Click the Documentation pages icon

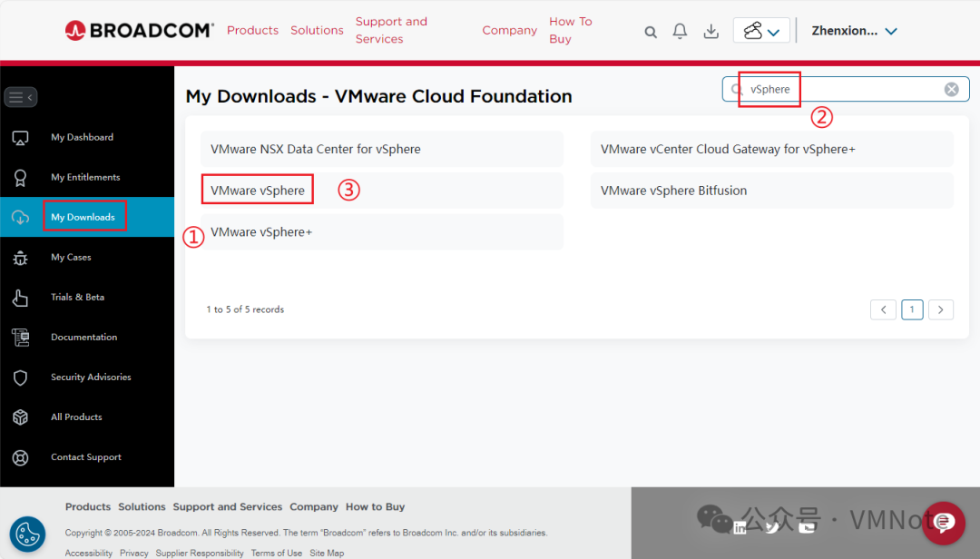pos(20,338)
